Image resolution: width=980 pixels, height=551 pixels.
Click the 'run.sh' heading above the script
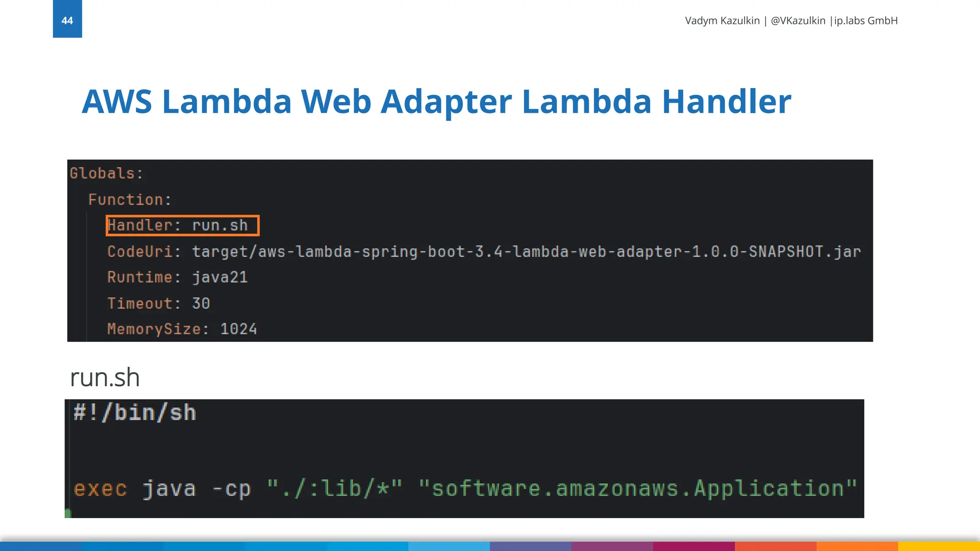105,378
